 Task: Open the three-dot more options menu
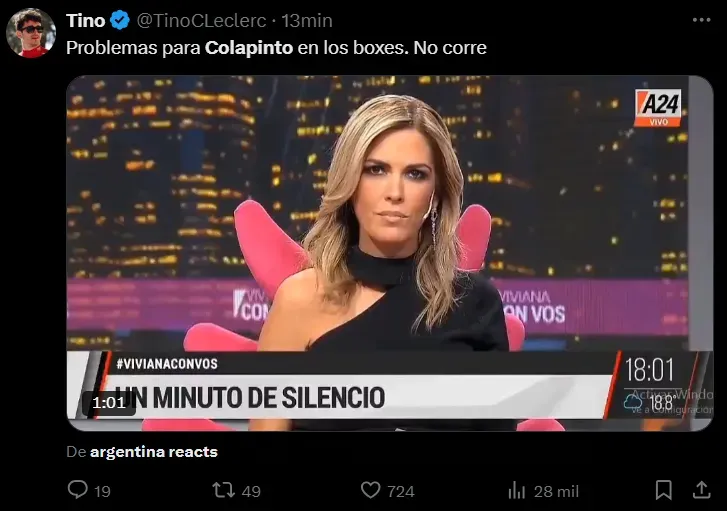[701, 20]
